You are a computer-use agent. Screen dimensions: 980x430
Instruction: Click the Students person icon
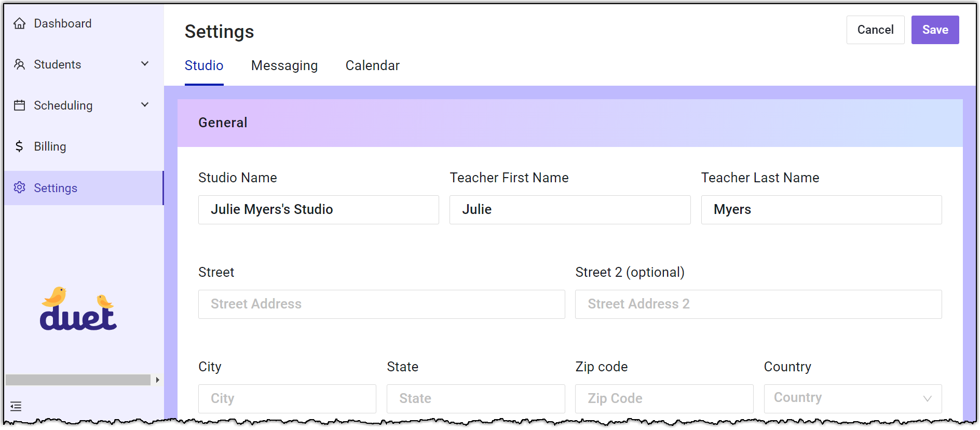coord(20,64)
